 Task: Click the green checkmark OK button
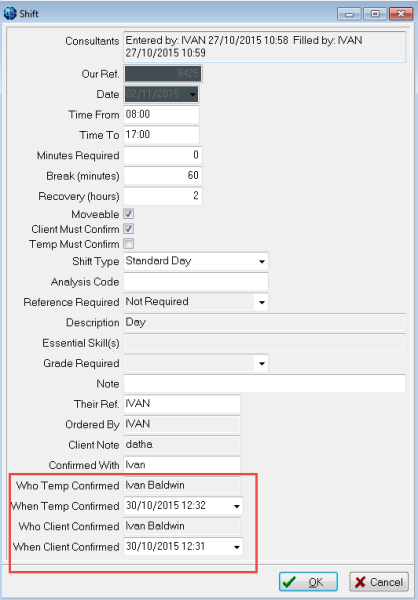[x=308, y=582]
